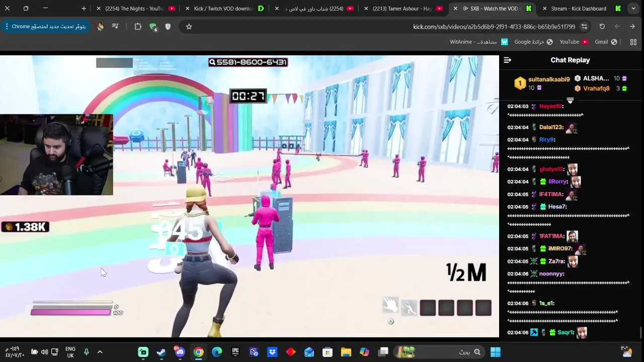Open the Gmail bookmark
644x362 pixels.
606,42
